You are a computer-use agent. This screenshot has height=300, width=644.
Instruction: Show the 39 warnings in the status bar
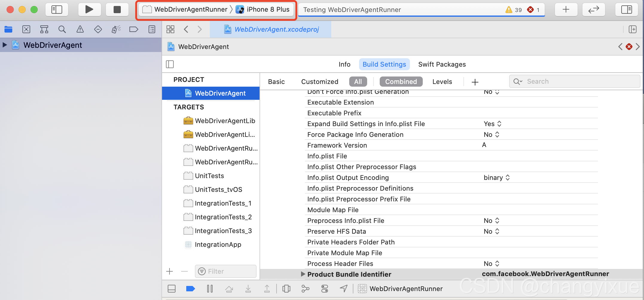click(513, 10)
